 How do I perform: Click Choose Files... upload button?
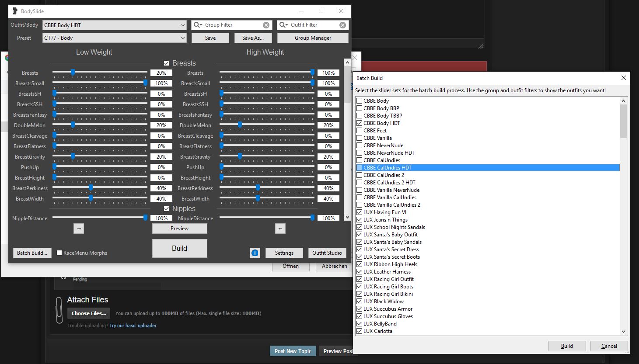(x=89, y=313)
